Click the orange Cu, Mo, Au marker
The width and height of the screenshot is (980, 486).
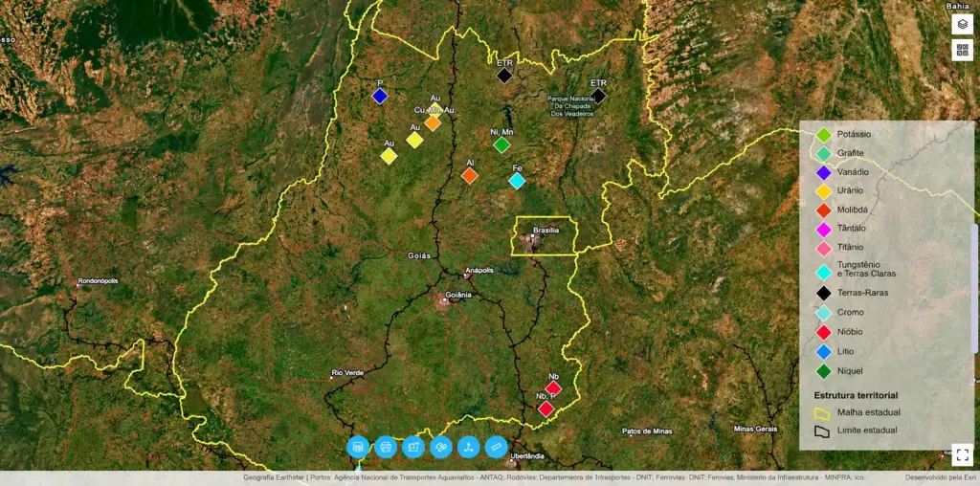click(433, 122)
